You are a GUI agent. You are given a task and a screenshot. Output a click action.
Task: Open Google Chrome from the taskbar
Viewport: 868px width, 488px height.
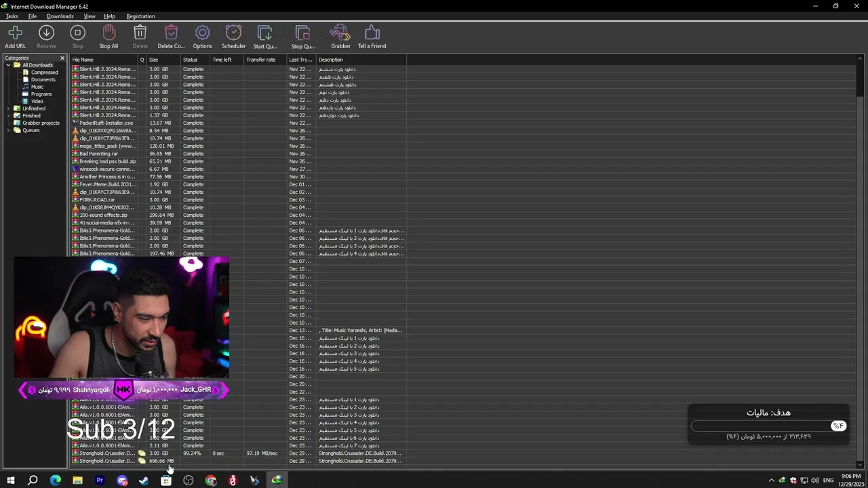(x=211, y=481)
